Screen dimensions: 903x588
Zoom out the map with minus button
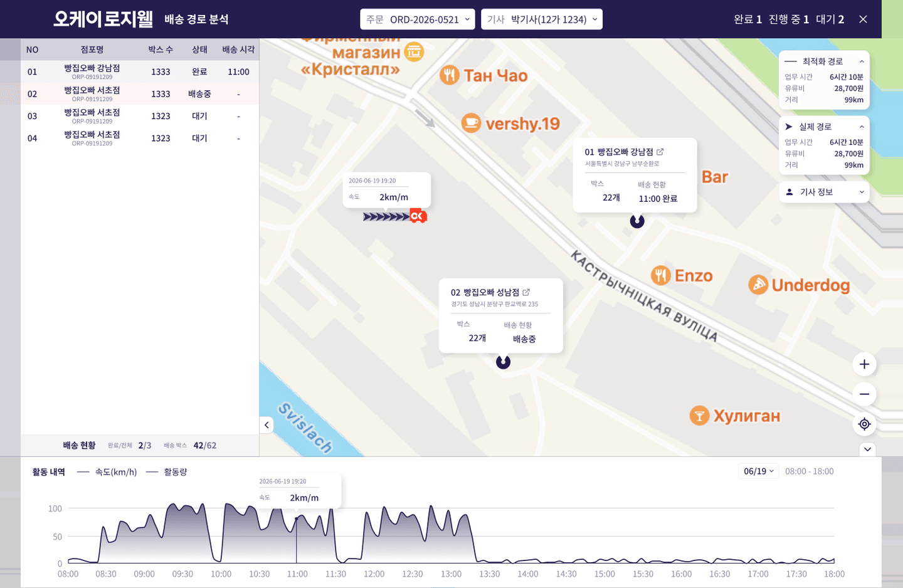click(864, 394)
